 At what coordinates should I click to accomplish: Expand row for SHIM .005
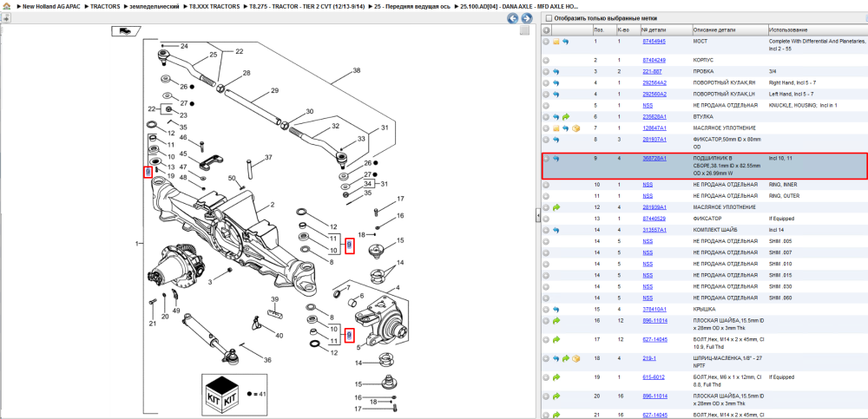tap(546, 241)
